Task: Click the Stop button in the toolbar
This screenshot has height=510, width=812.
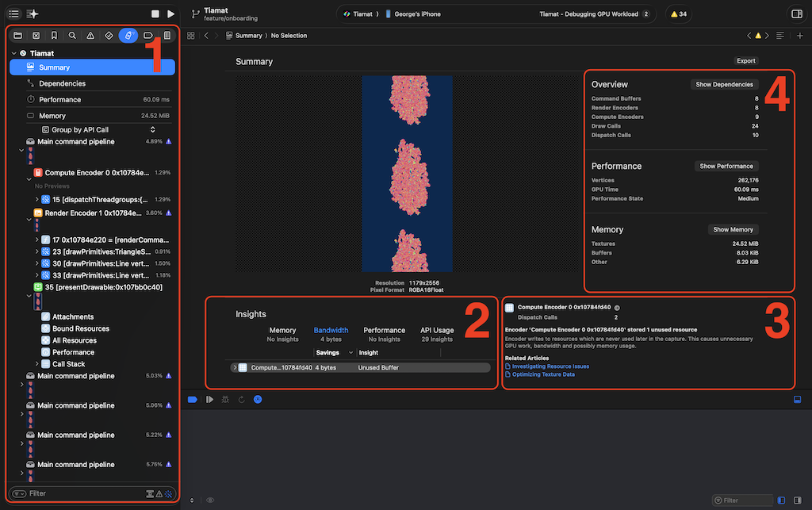Action: [155, 14]
